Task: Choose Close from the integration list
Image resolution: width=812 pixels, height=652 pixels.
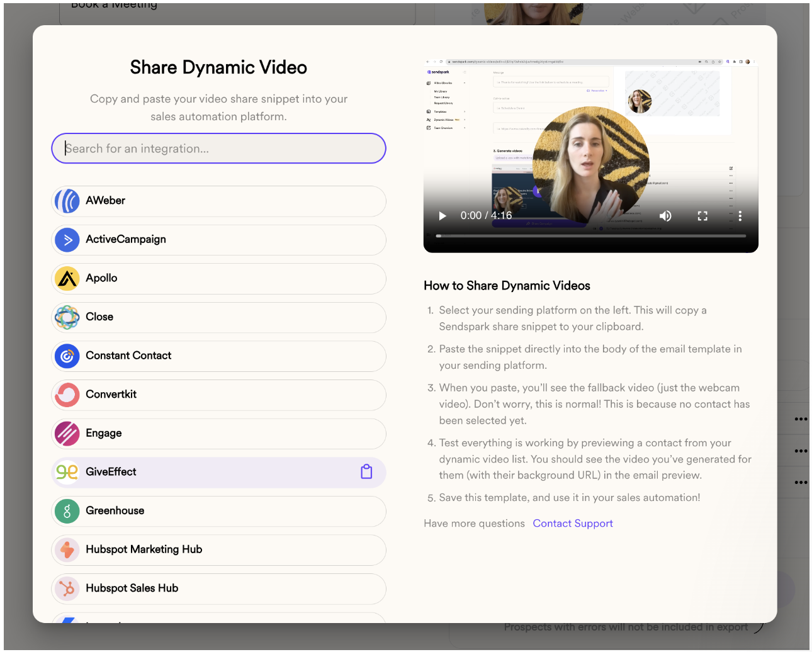Action: pyautogui.click(x=218, y=317)
